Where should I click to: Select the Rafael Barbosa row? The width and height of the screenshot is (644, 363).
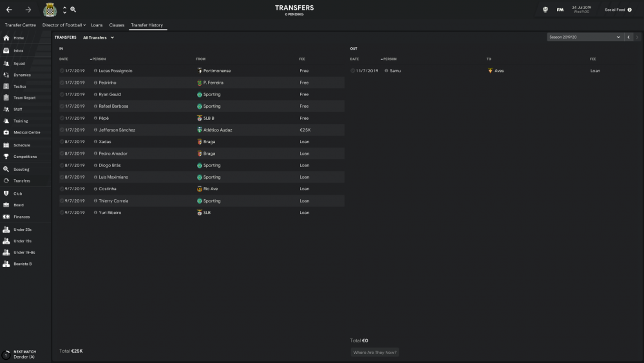(202, 106)
